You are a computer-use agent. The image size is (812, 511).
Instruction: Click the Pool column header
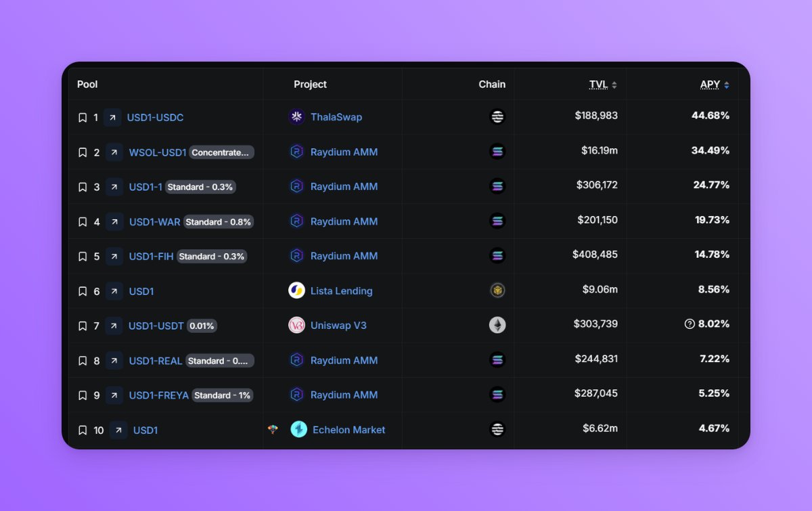point(87,85)
